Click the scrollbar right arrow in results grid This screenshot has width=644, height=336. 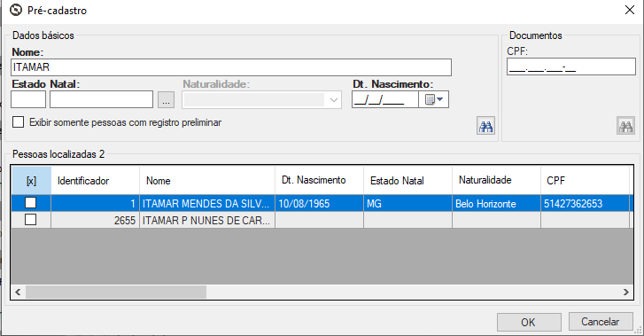coord(626,292)
